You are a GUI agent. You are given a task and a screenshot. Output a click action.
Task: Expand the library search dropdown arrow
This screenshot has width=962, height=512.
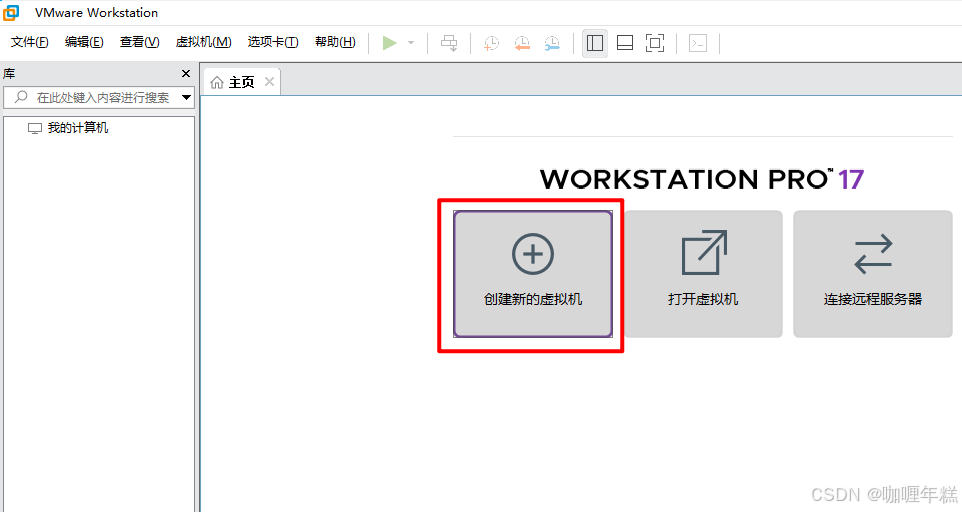pos(187,97)
